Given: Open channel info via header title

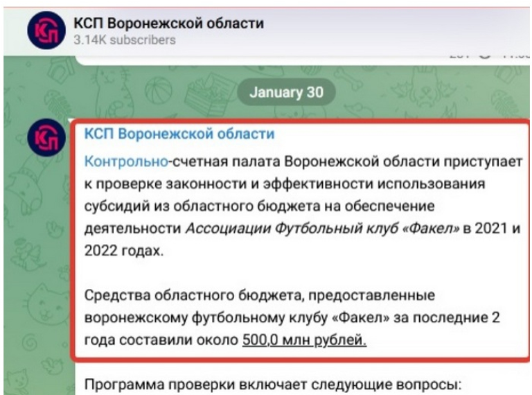Looking at the screenshot, I should (168, 23).
